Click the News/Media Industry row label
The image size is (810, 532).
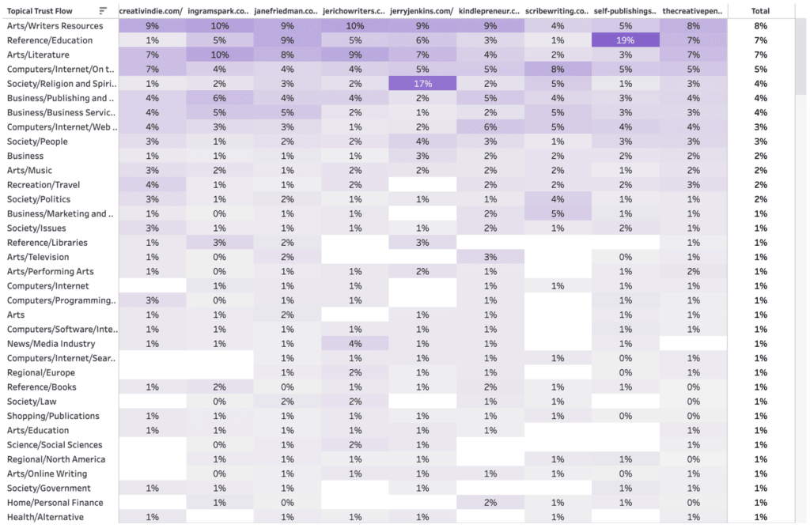click(x=51, y=344)
